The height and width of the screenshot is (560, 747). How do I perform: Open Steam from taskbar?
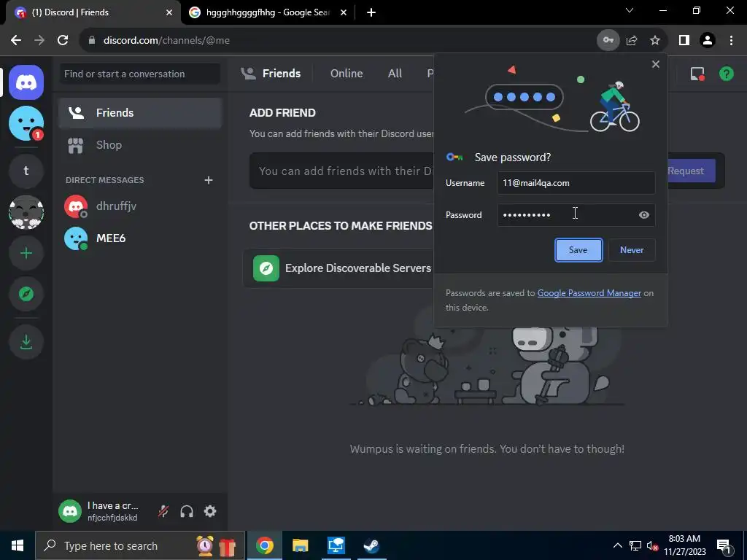click(x=371, y=545)
